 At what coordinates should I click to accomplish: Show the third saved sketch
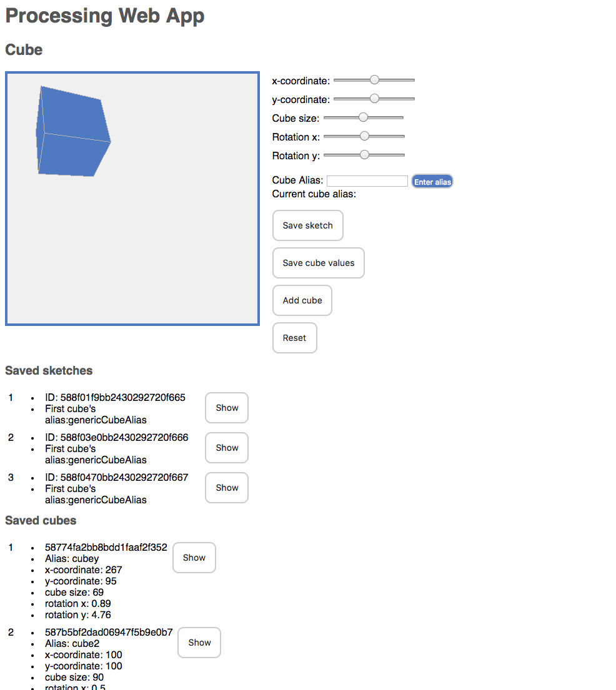pos(226,488)
